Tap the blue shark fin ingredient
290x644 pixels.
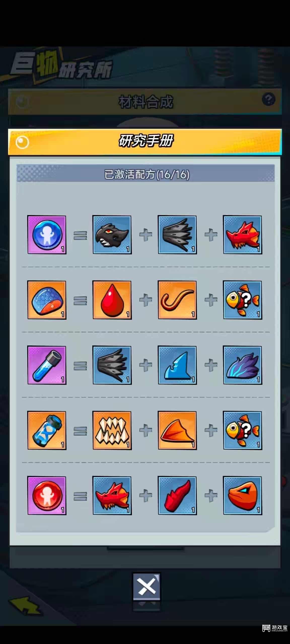coord(177,365)
